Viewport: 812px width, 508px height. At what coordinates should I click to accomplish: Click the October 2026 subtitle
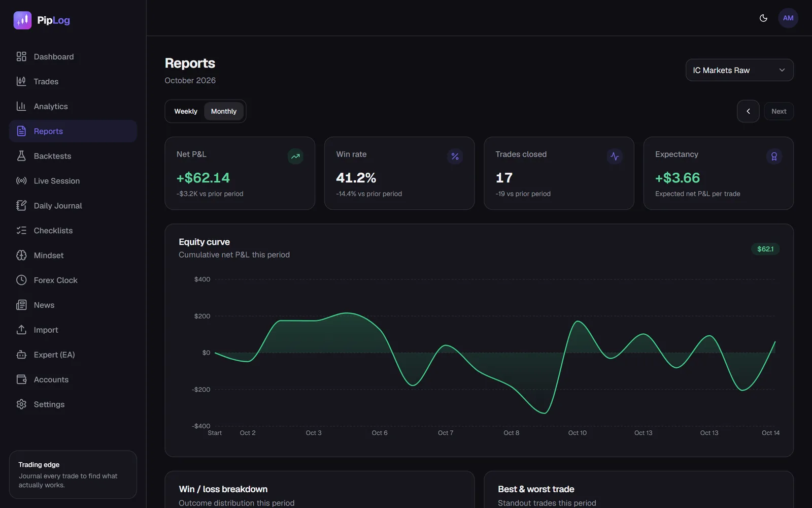(x=190, y=80)
